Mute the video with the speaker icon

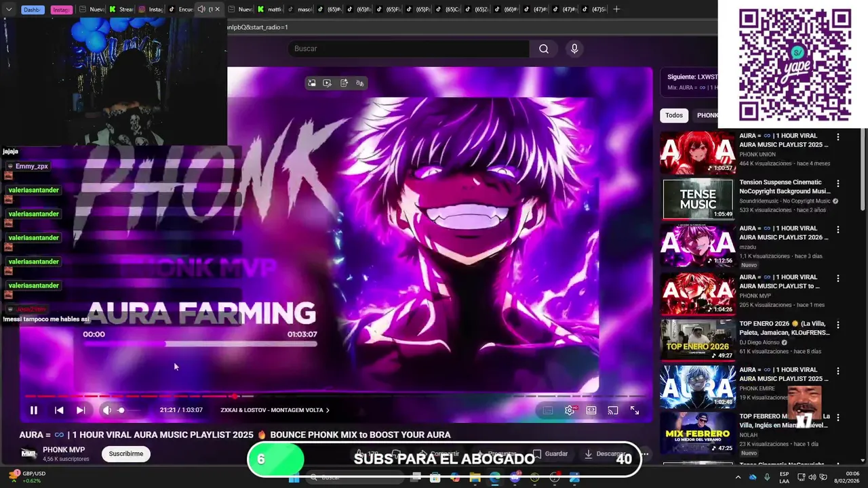[106, 410]
